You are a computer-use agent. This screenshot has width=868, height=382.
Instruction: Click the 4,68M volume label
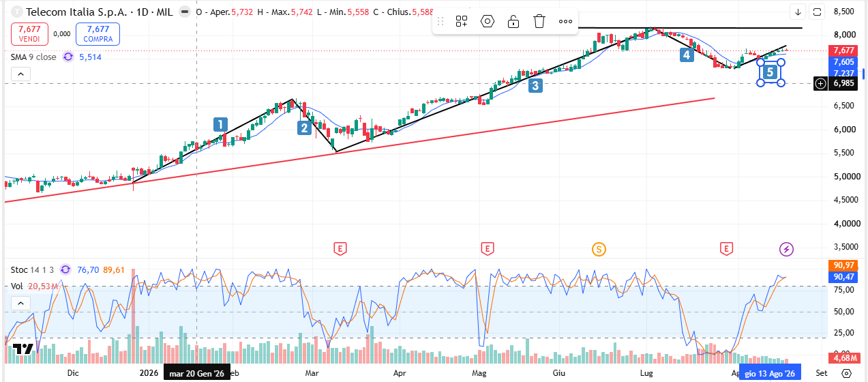843,358
